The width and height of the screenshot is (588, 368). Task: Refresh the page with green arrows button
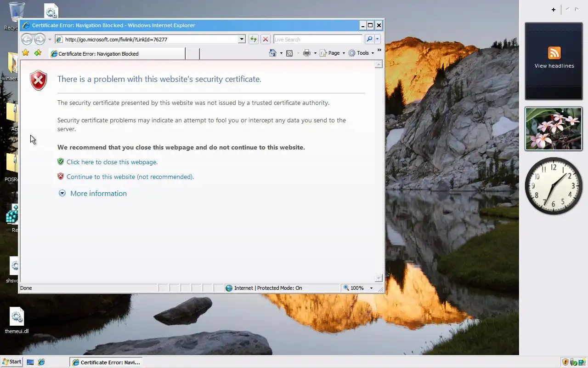pyautogui.click(x=253, y=40)
